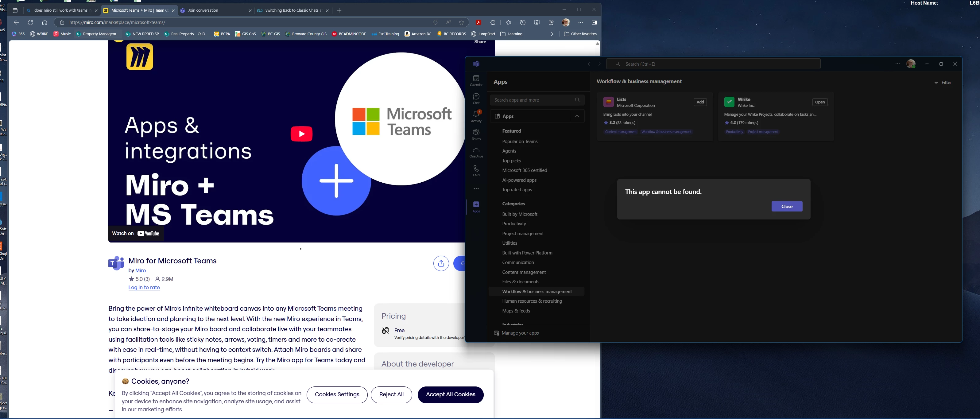Open Manage your apps
980x419 pixels.
click(x=516, y=333)
